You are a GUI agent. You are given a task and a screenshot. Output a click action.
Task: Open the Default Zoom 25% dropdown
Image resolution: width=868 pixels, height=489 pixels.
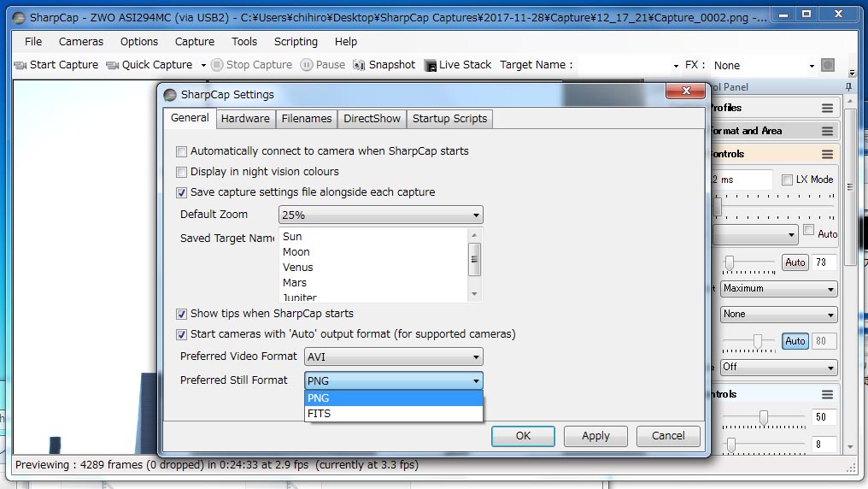tap(380, 215)
